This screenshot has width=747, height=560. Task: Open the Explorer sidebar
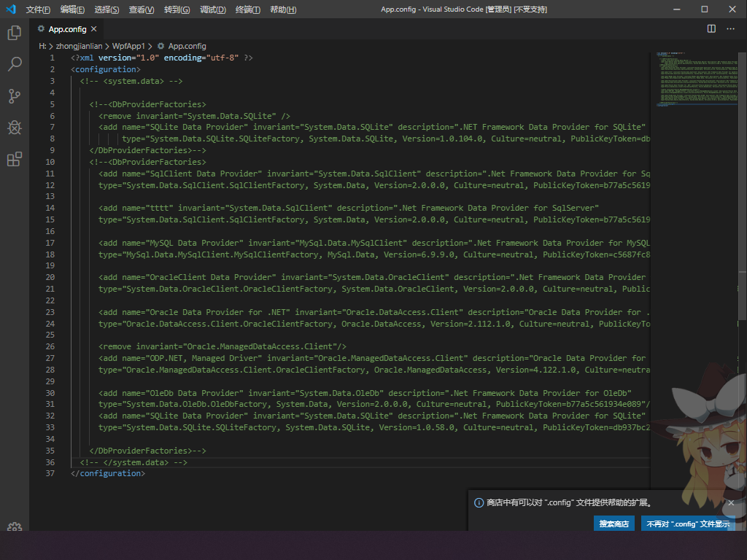[x=15, y=33]
